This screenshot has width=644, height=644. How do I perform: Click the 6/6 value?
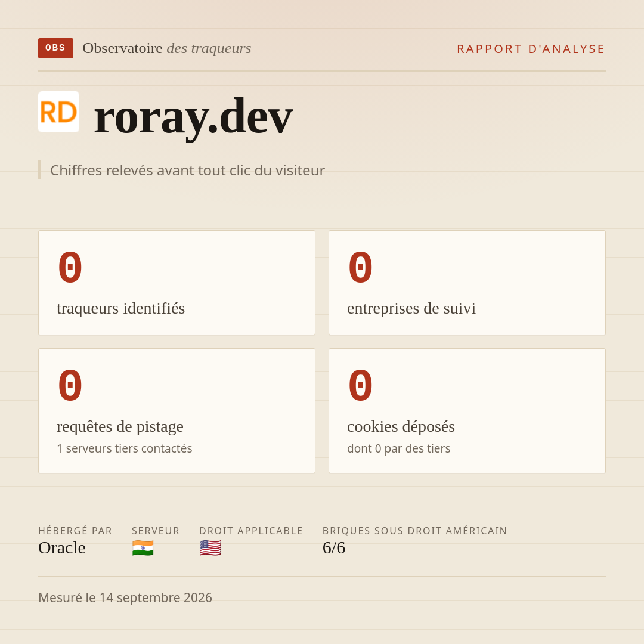(x=334, y=548)
